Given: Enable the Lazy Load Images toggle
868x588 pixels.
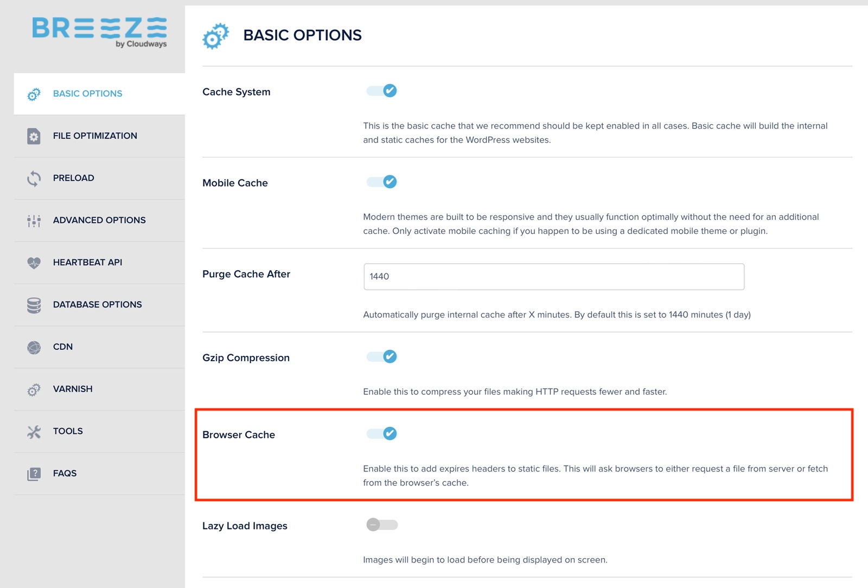Looking at the screenshot, I should (x=382, y=525).
